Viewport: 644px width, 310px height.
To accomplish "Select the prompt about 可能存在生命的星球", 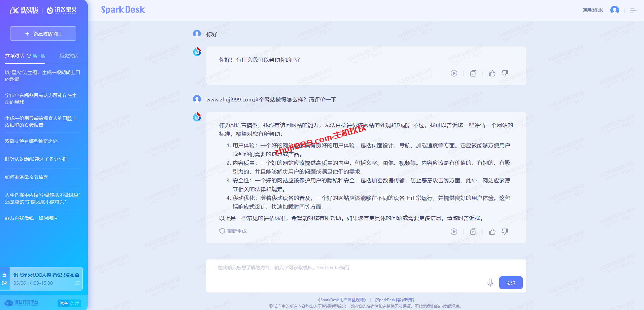I will [43, 99].
